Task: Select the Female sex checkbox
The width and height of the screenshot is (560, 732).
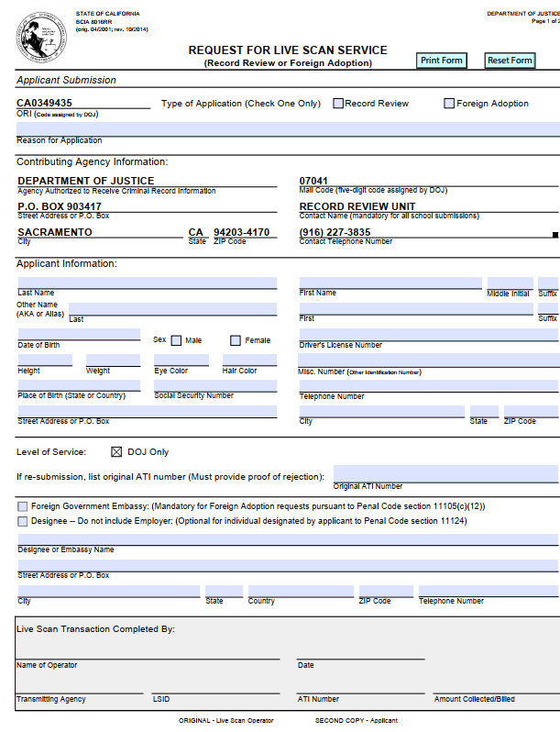Action: click(236, 340)
